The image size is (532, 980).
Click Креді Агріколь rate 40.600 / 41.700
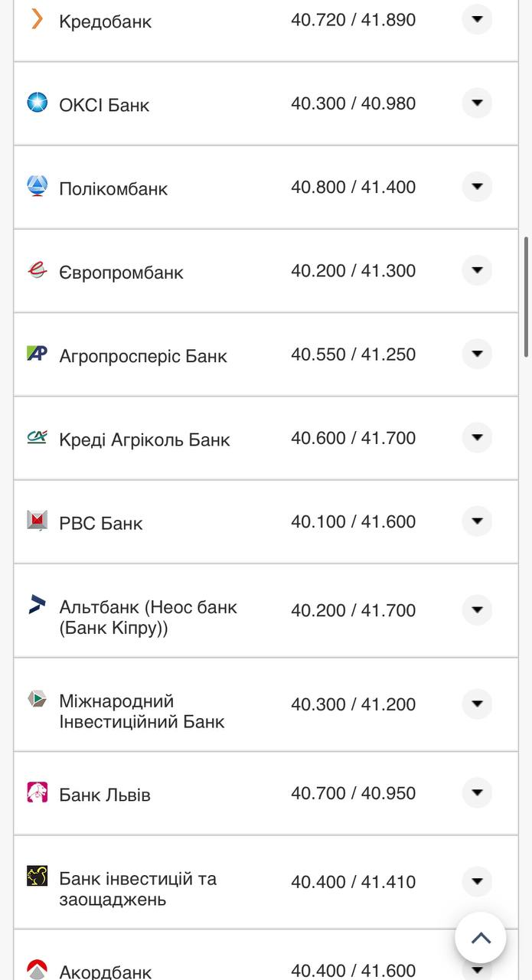click(x=353, y=438)
